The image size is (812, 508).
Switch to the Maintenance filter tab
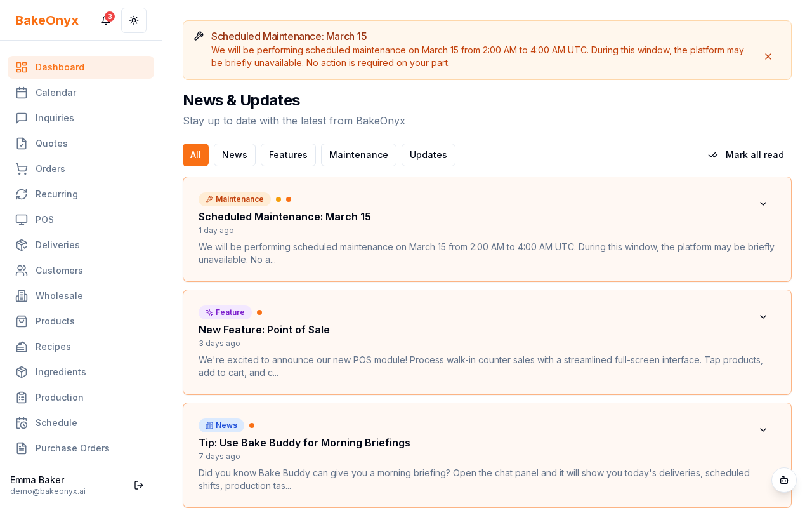(x=358, y=155)
